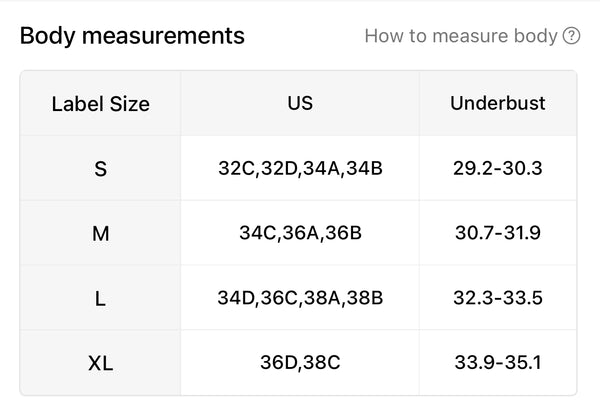
Task: Click the 32.3-33.5 underbust value
Action: [x=498, y=298]
